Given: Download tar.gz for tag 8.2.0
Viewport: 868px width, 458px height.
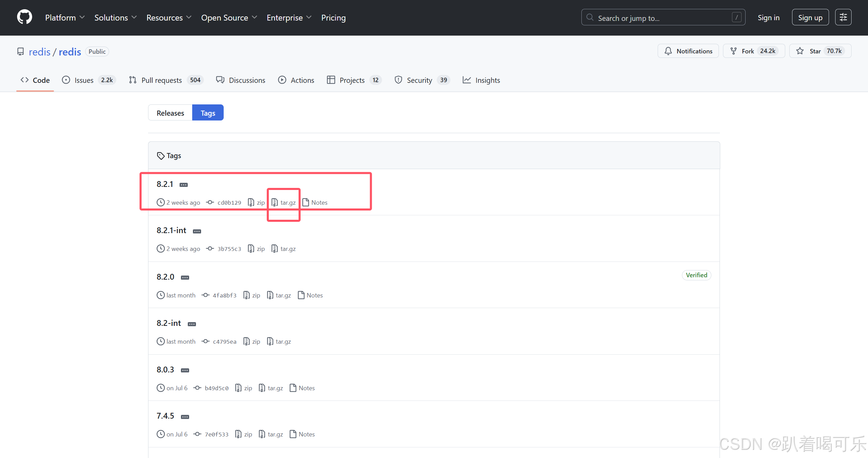Looking at the screenshot, I should point(279,295).
